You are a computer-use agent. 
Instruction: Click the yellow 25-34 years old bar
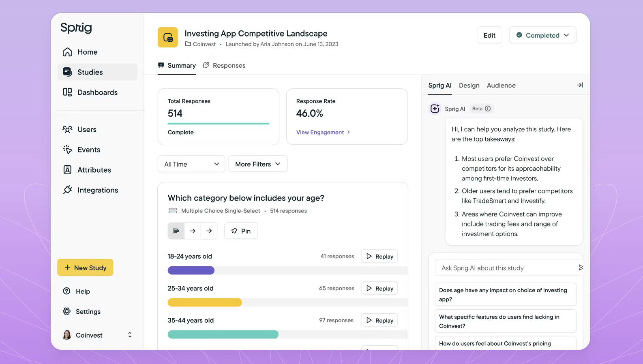coord(205,302)
